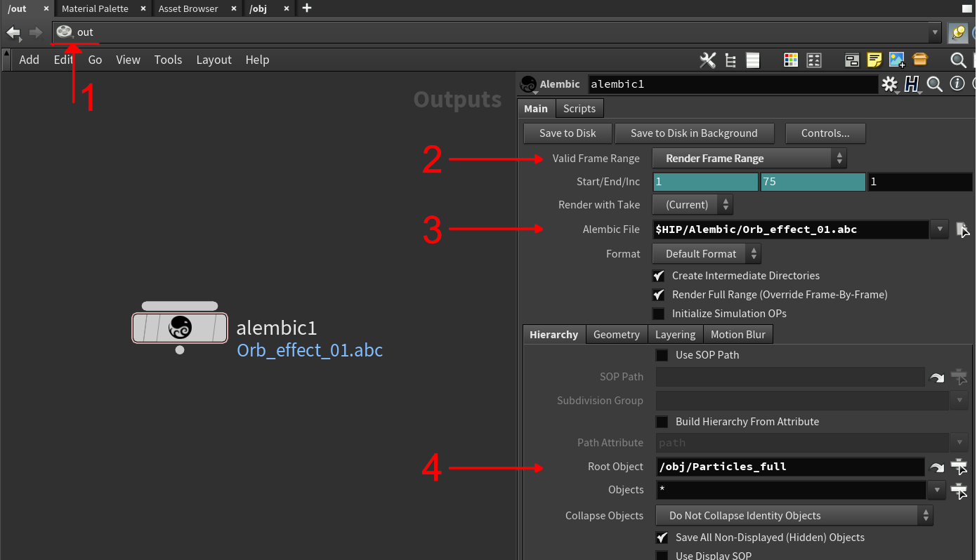The image size is (977, 560).
Task: Add a yellow sticky note
Action: 874,60
